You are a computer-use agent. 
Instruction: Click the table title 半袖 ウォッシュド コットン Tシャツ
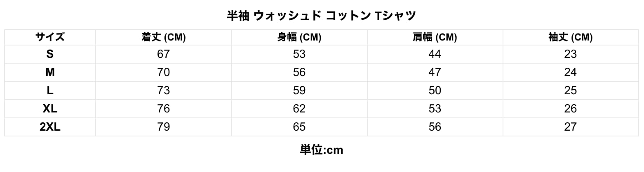(x=322, y=16)
